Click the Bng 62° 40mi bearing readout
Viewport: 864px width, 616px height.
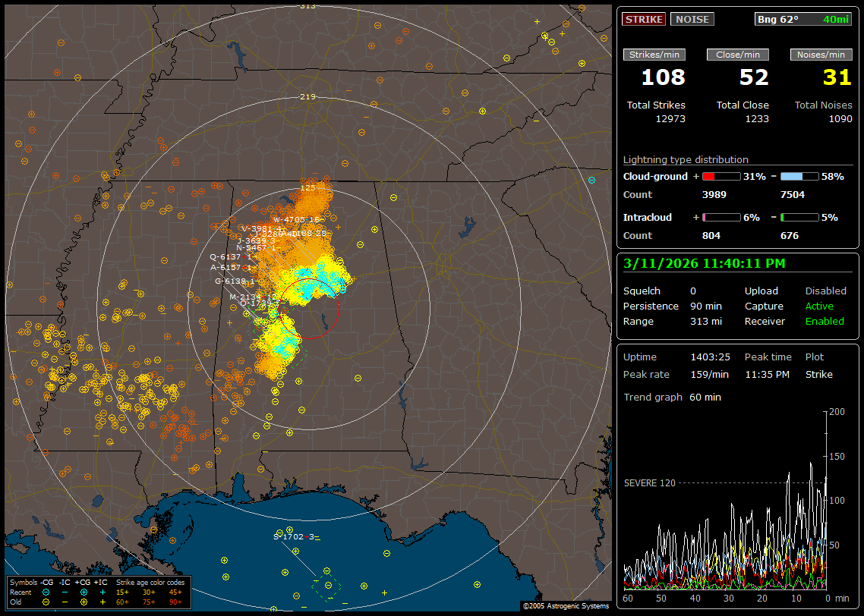tap(803, 19)
